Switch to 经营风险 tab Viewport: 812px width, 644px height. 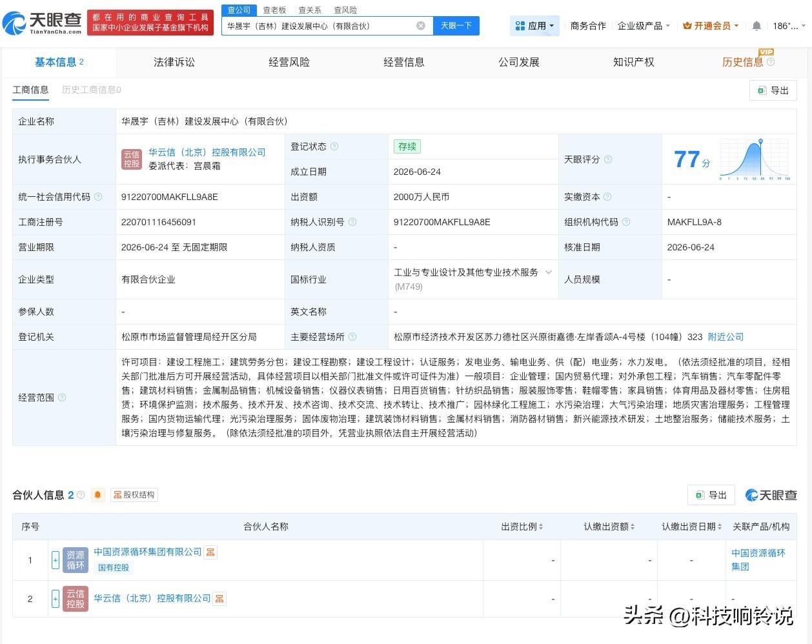[289, 62]
